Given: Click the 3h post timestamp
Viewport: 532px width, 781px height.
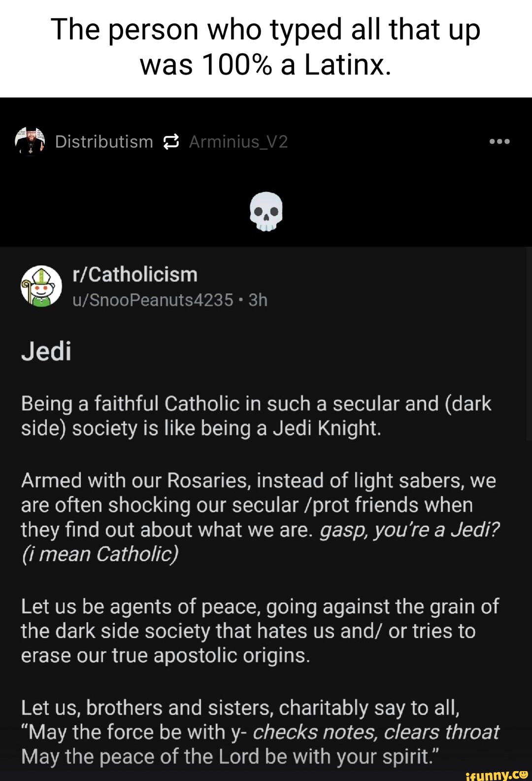Looking at the screenshot, I should pos(258,300).
